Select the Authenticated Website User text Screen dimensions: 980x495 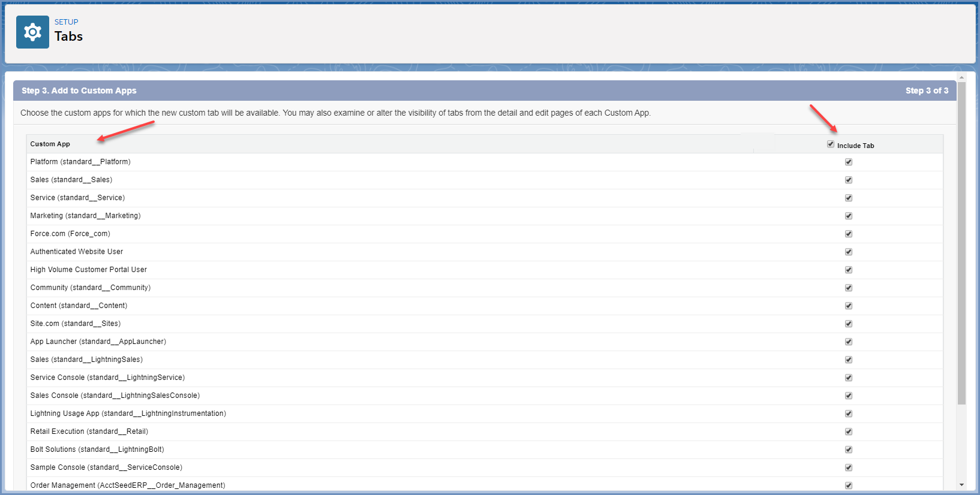77,252
